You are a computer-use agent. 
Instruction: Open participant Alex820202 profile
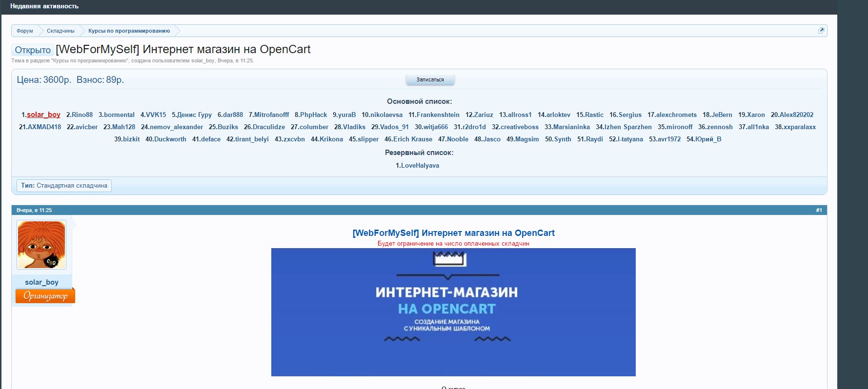(x=796, y=115)
